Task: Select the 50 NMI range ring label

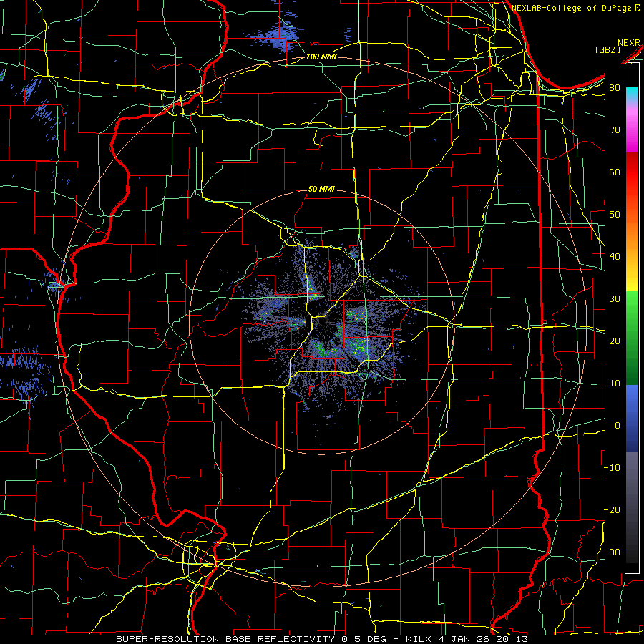Action: click(x=321, y=189)
